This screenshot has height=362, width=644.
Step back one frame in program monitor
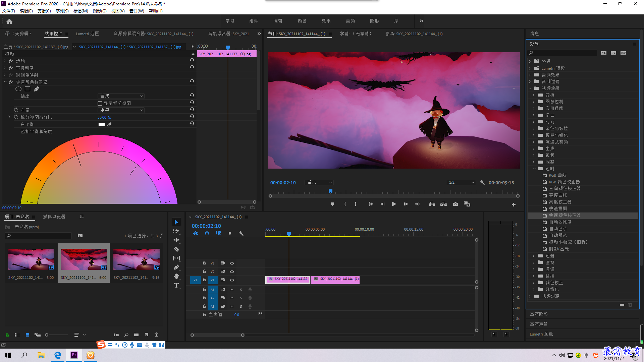(x=382, y=204)
